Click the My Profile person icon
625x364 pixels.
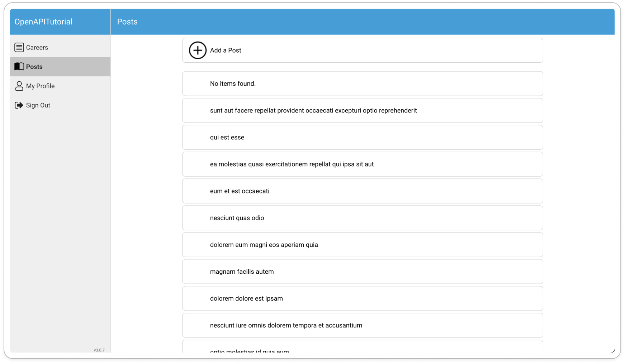19,86
